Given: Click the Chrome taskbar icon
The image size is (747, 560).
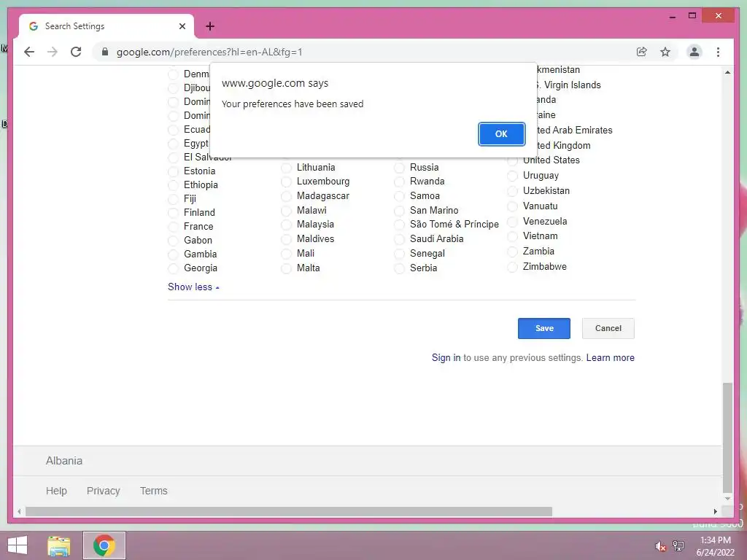Looking at the screenshot, I should pos(104,545).
